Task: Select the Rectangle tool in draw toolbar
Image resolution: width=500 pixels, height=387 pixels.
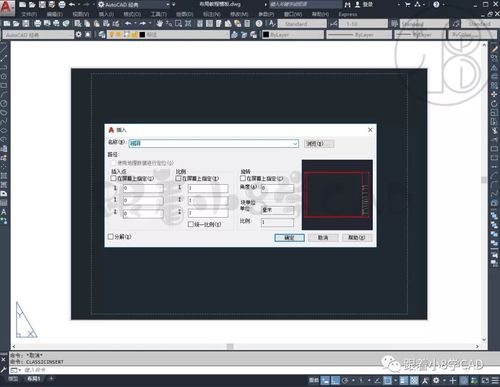Action: [4, 86]
